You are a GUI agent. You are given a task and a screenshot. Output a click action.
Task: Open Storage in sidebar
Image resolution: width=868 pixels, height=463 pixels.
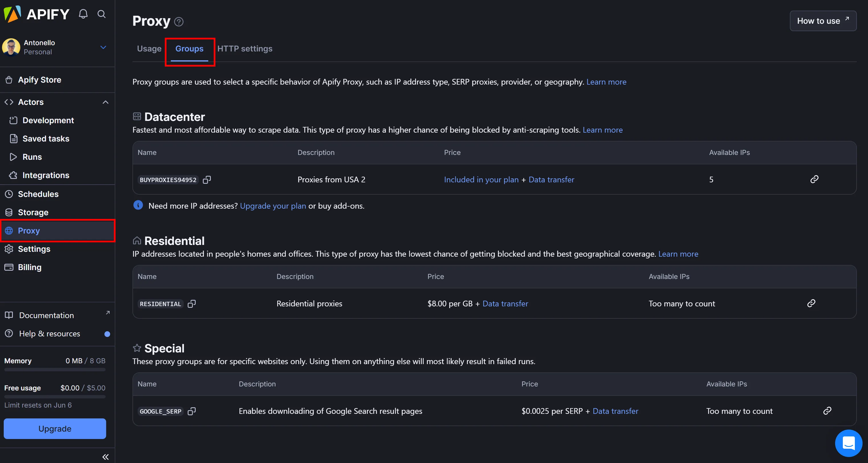point(57,212)
